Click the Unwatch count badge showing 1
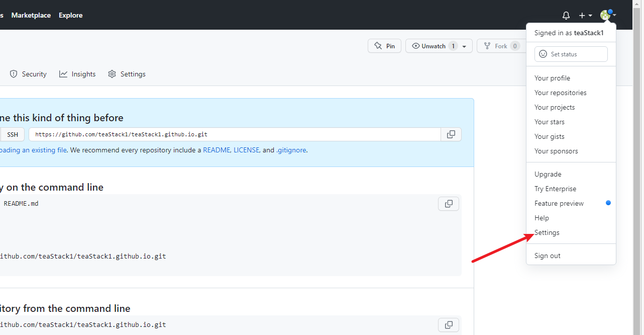This screenshot has height=335, width=644. 453,46
